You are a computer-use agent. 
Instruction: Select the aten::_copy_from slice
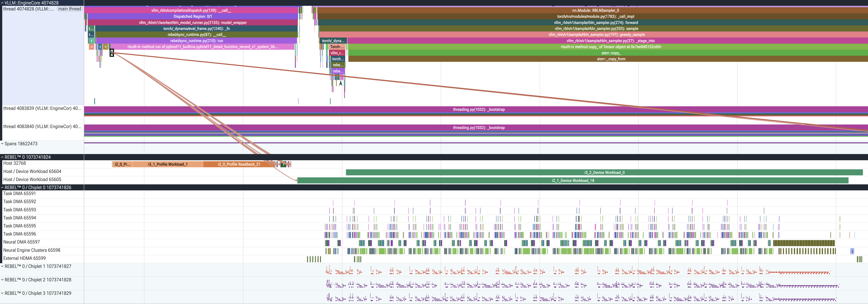point(608,59)
